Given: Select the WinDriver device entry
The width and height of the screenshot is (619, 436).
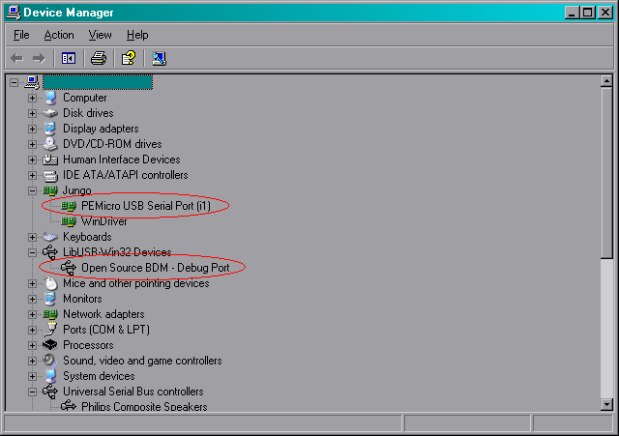Looking at the screenshot, I should point(104,221).
